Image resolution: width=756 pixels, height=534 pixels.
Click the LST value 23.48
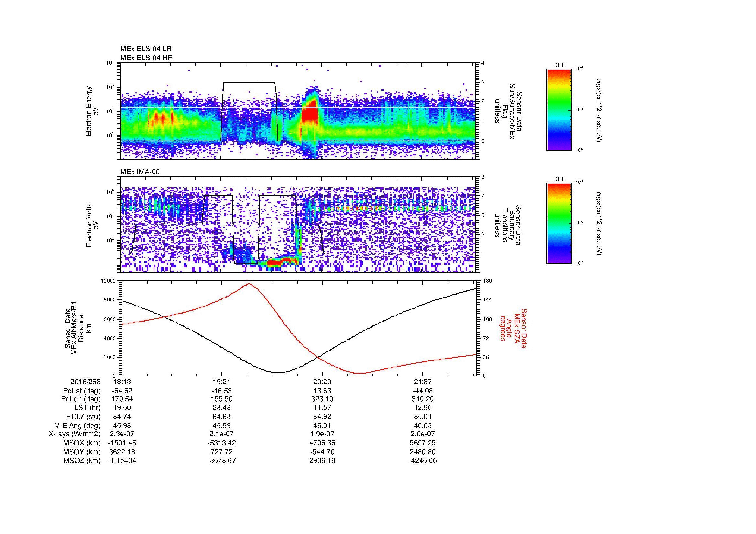click(x=222, y=408)
